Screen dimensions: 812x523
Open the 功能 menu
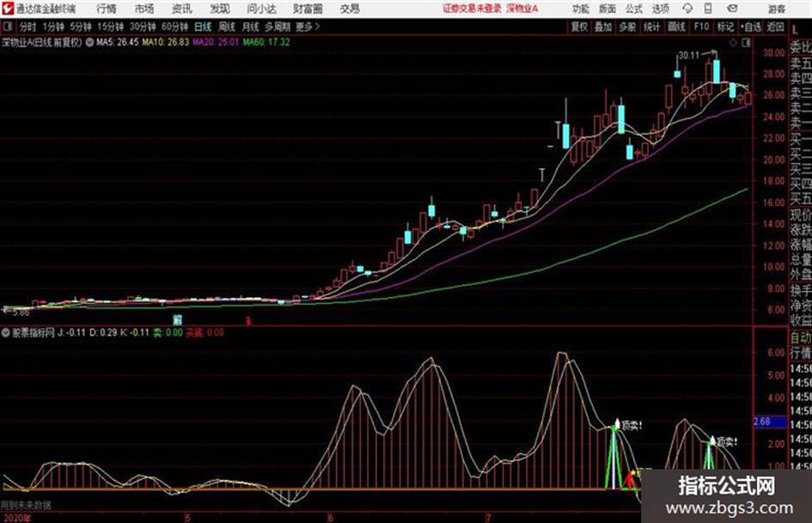tap(581, 9)
